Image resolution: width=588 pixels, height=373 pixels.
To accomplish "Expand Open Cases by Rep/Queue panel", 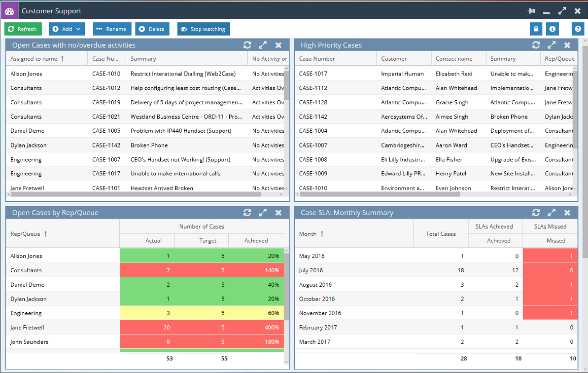I will (263, 213).
